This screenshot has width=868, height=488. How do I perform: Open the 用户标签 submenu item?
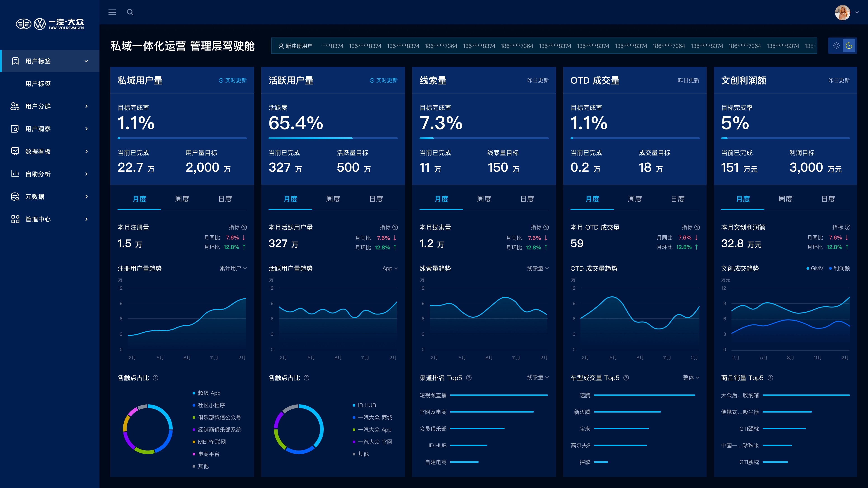click(x=38, y=84)
